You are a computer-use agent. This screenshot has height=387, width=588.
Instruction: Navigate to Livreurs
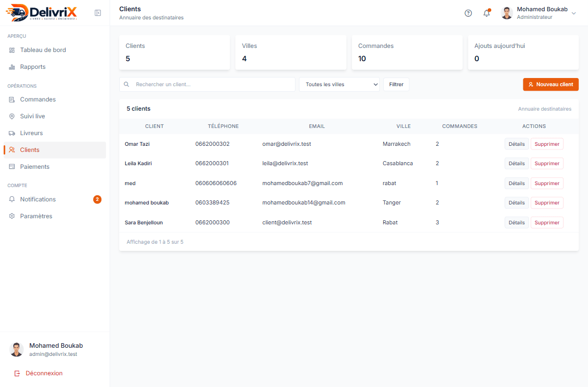(55, 133)
